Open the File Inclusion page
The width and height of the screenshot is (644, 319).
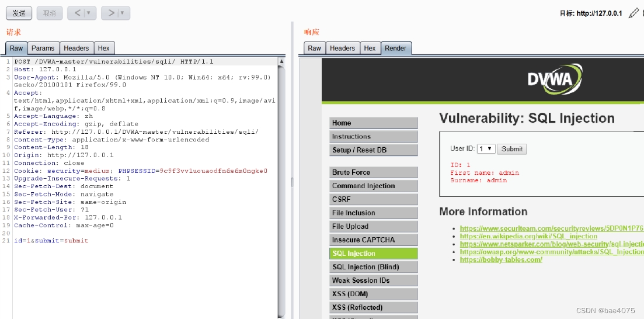pyautogui.click(x=373, y=213)
